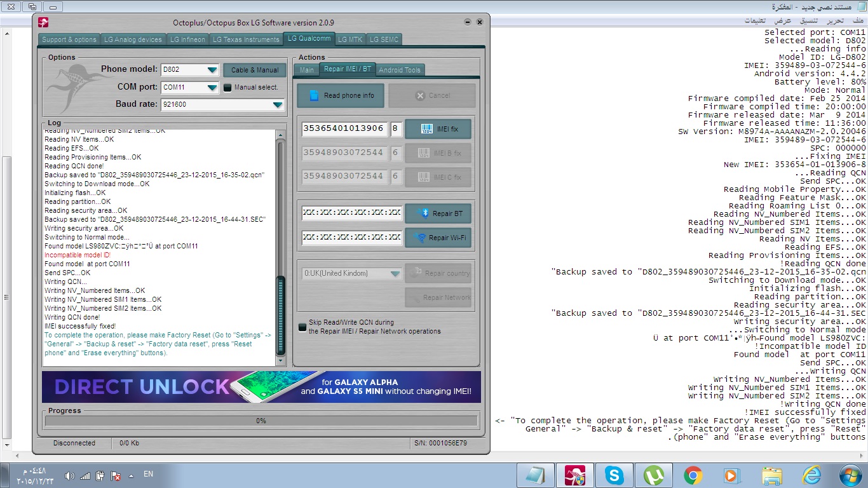The image size is (868, 488).
Task: Click S/N: 0001056E79 in status bar
Action: pyautogui.click(x=440, y=443)
